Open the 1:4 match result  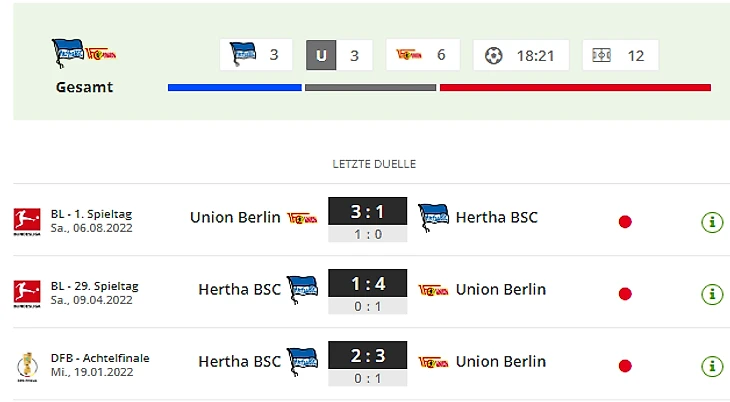[x=367, y=284]
